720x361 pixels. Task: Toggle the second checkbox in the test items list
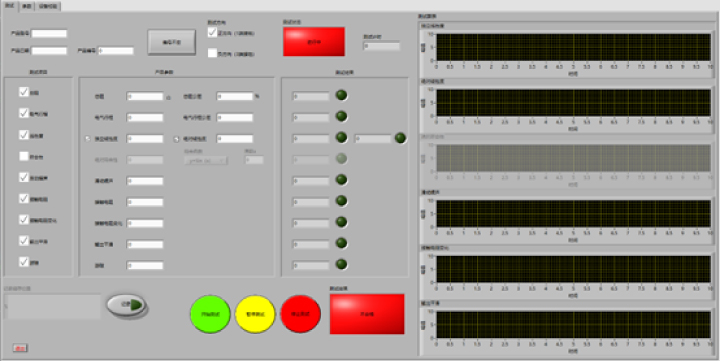click(24, 113)
